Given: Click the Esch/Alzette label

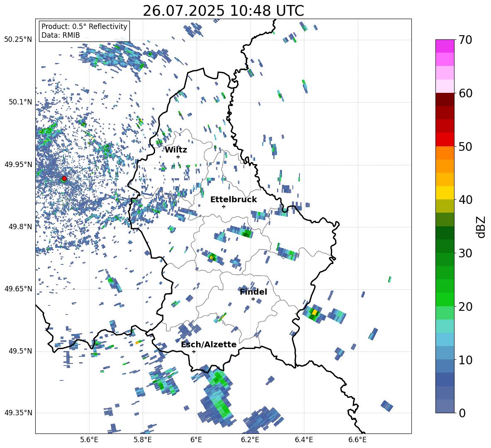Looking at the screenshot, I should coord(209,344).
